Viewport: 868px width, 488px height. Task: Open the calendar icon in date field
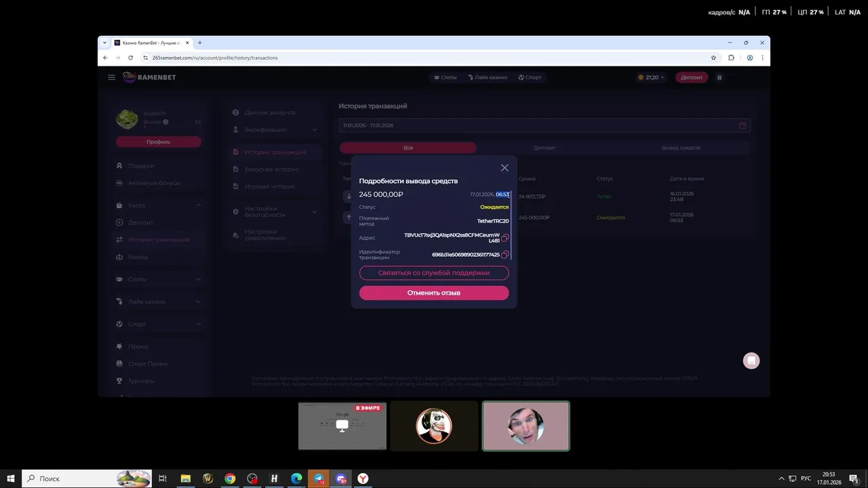pos(743,125)
